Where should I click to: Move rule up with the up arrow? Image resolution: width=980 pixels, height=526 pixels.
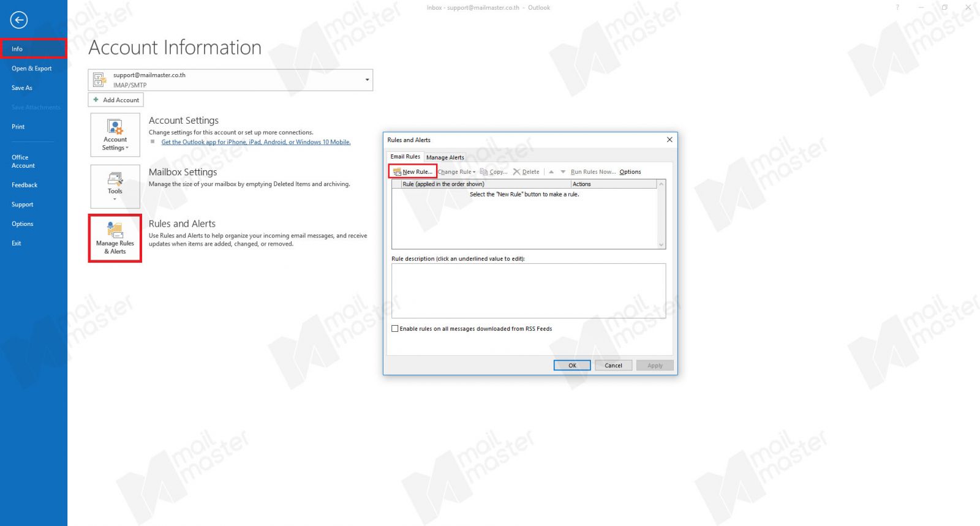tap(551, 172)
